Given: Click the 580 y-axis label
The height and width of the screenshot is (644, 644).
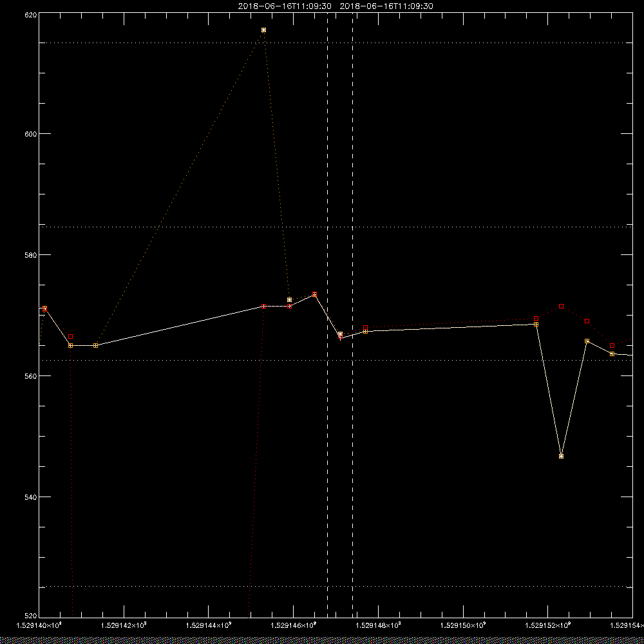Looking at the screenshot, I should click(x=31, y=254).
